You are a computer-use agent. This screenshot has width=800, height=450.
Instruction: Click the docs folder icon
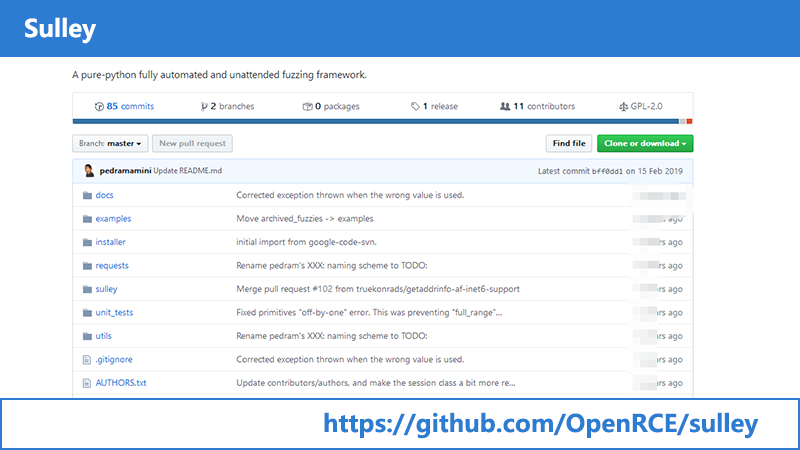tap(87, 195)
